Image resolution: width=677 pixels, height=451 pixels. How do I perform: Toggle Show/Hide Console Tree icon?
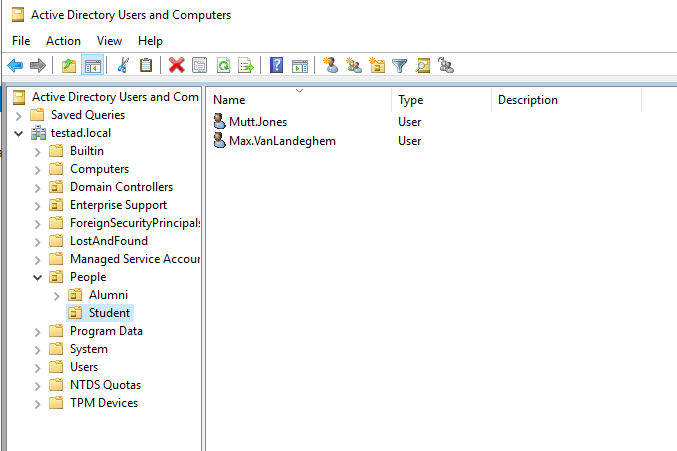point(93,66)
